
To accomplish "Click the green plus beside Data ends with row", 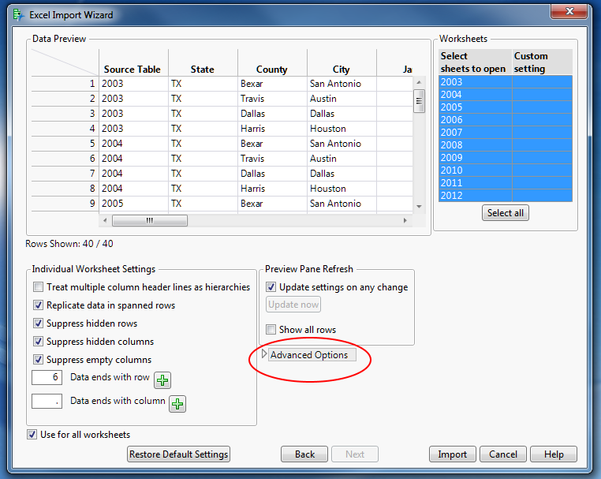I will point(163,380).
